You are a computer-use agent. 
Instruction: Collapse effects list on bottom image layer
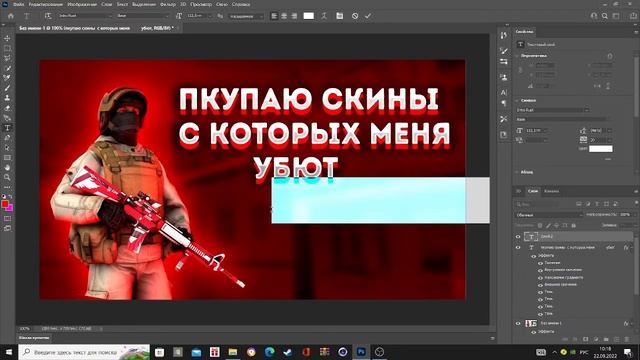[632, 324]
